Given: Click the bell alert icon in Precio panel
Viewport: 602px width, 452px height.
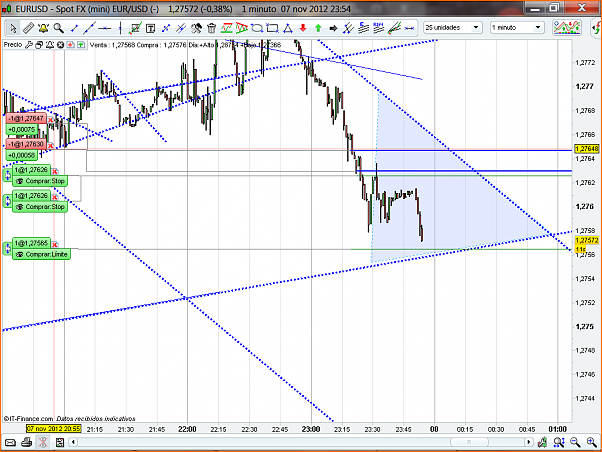Looking at the screenshot, I should (x=50, y=45).
